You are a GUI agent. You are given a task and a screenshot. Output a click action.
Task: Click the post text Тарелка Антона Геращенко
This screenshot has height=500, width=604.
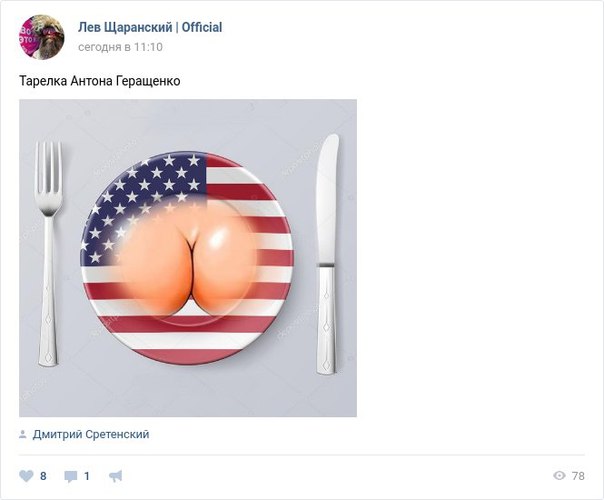coord(100,81)
